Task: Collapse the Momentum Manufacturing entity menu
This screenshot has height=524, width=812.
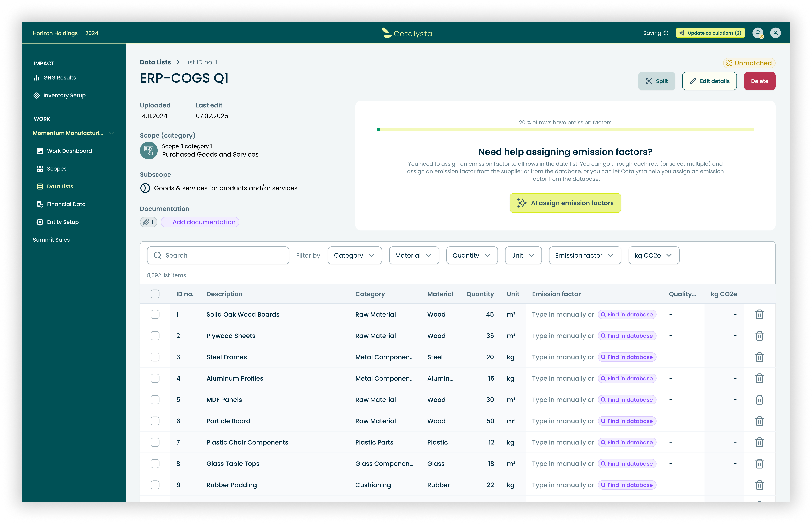Action: click(x=111, y=133)
